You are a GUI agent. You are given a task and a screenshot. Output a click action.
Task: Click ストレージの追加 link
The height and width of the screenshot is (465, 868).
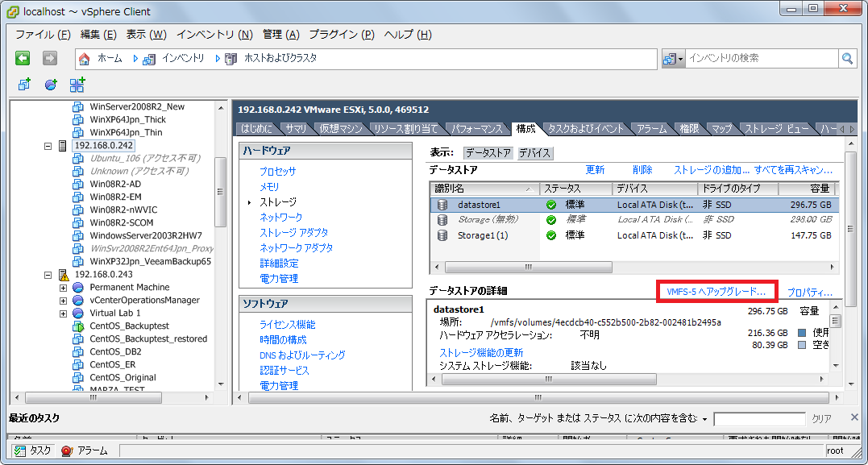tap(712, 170)
